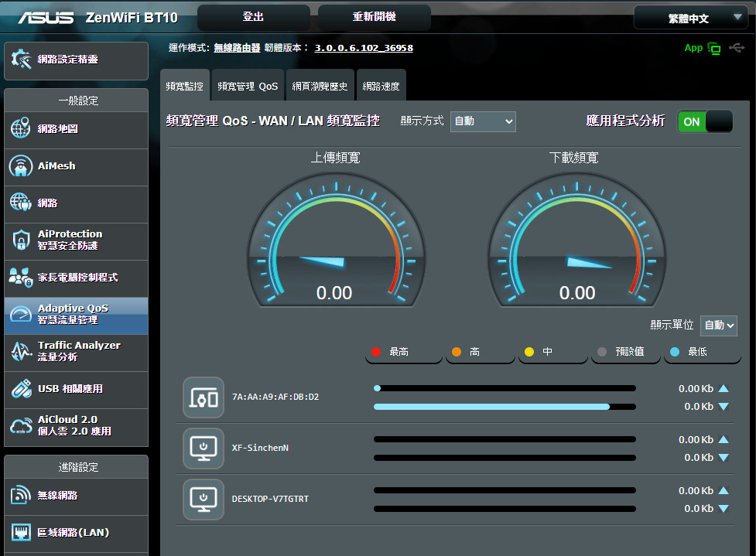The height and width of the screenshot is (556, 756).
Task: Click upload arrow for XF-SinchenN
Action: (724, 439)
